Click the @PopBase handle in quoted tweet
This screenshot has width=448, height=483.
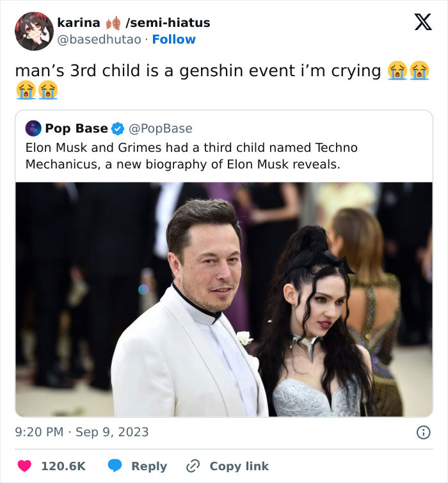click(161, 129)
